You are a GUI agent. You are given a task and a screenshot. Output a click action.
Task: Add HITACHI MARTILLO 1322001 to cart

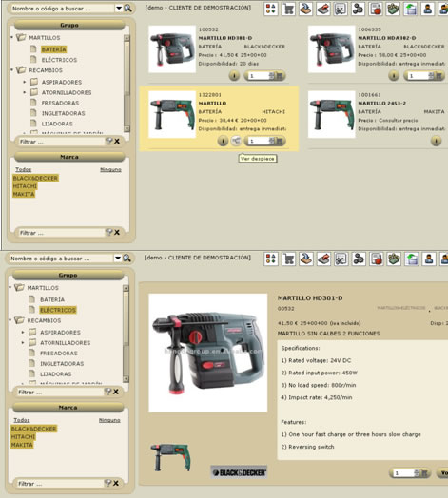pyautogui.click(x=280, y=141)
